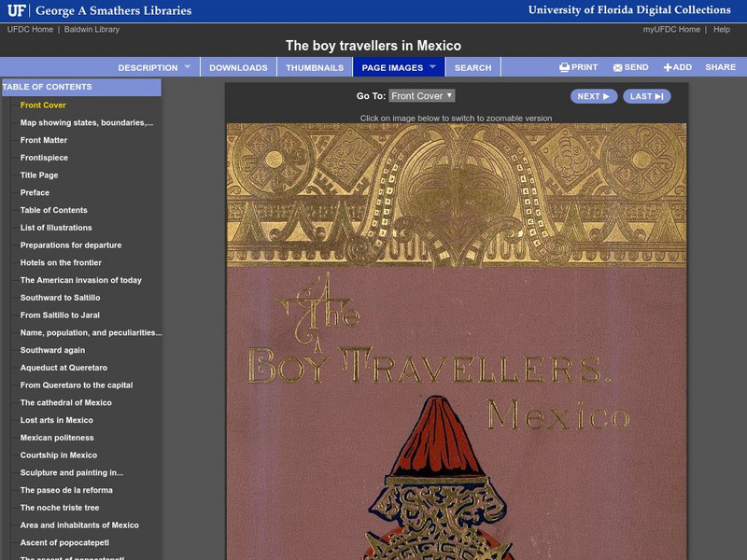
Task: Click the Search toolbar item
Action: click(473, 67)
